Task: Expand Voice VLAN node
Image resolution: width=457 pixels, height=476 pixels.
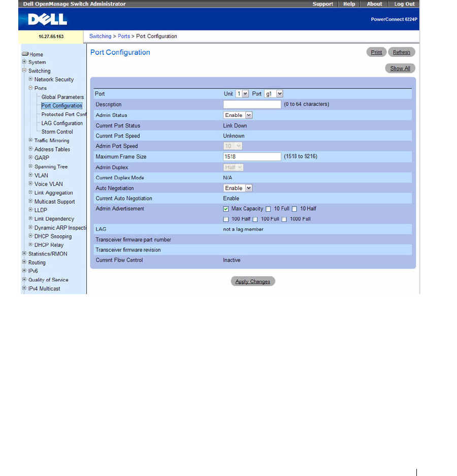Action: (x=30, y=183)
